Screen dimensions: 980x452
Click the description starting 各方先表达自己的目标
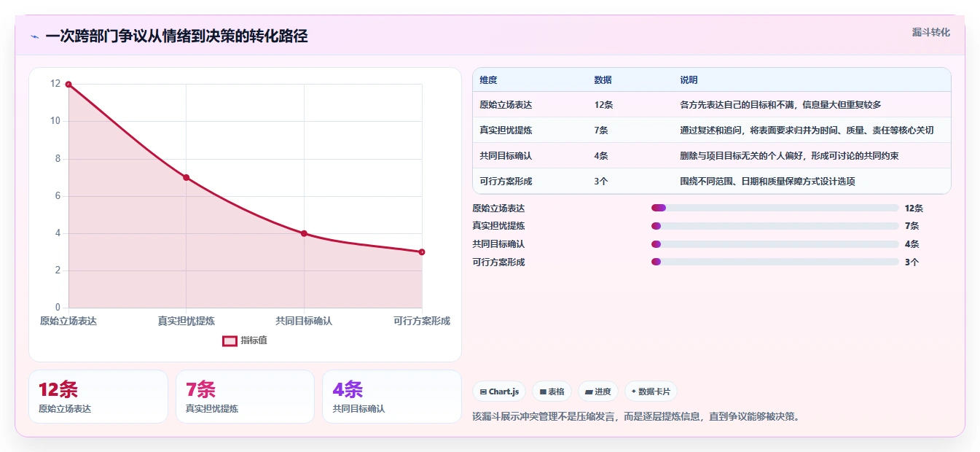tap(780, 105)
